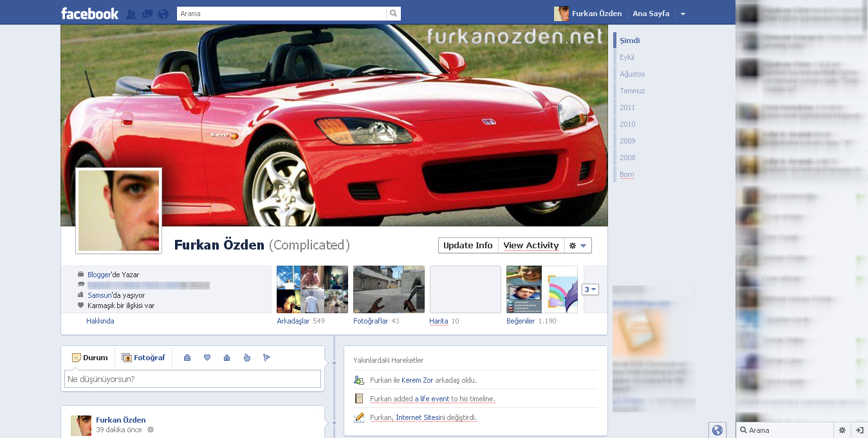868x438 pixels.
Task: Click the Durum status note icon
Action: click(76, 358)
